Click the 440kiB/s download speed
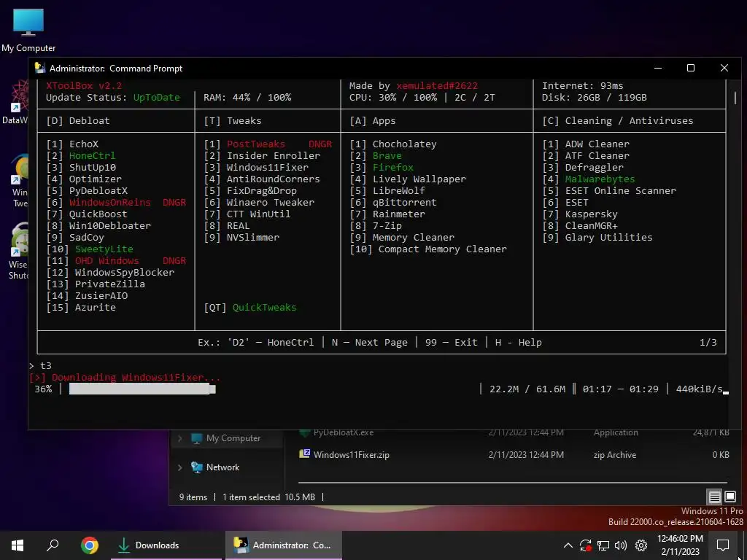 coord(700,389)
